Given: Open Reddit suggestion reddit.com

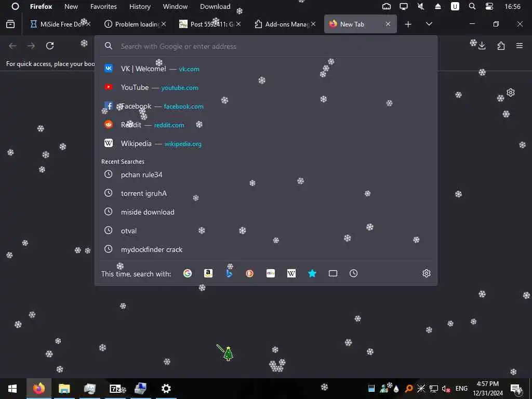Looking at the screenshot, I should click(x=266, y=125).
